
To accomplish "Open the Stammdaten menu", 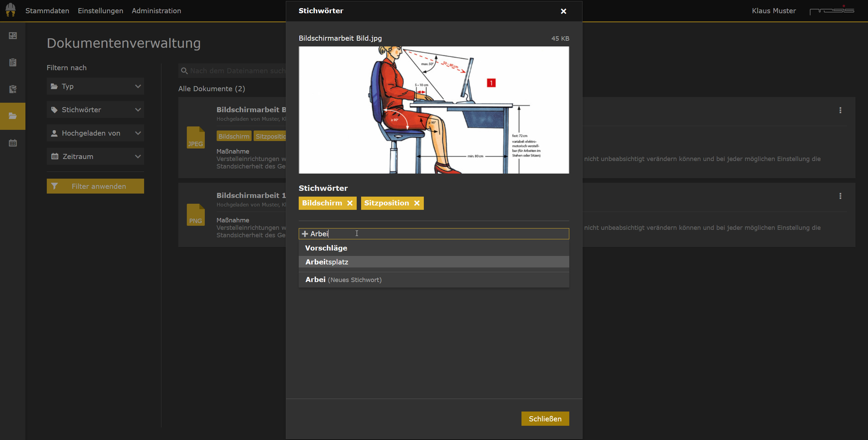I will click(x=47, y=11).
